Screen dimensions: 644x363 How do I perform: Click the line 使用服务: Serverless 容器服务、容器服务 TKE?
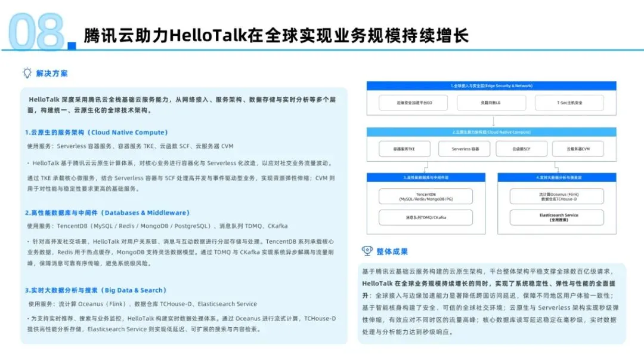130,146
